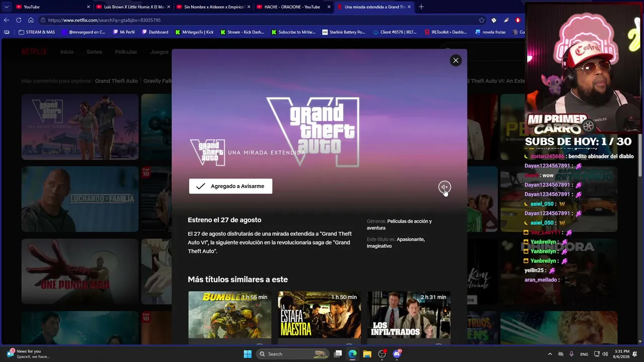Open Microsoft Edge from the taskbar

coord(353,354)
